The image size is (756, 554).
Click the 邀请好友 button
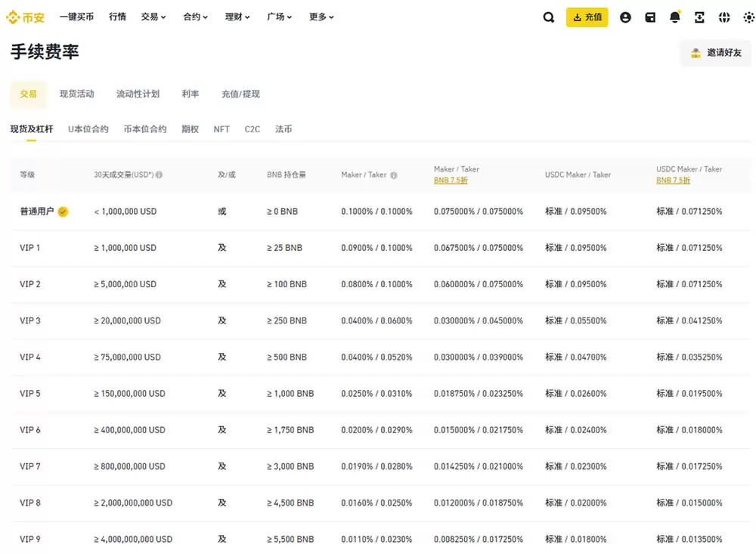point(715,53)
